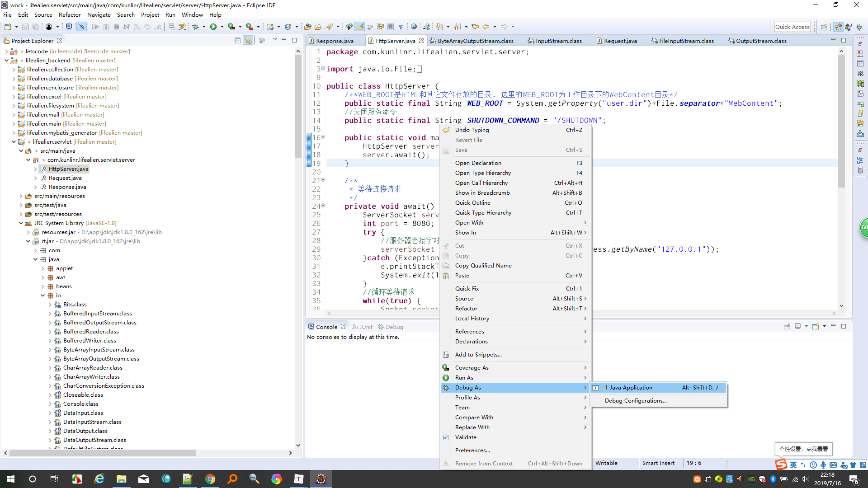Switch to JUnit view tab
Image resolution: width=868 pixels, height=488 pixels.
point(363,327)
